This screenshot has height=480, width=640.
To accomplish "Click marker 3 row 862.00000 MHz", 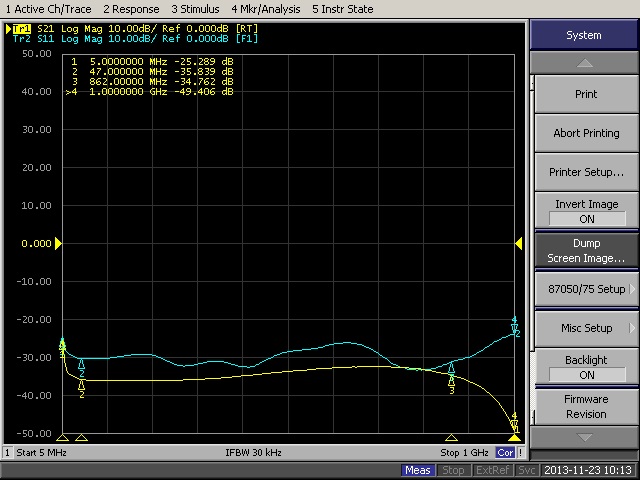I will pos(152,82).
